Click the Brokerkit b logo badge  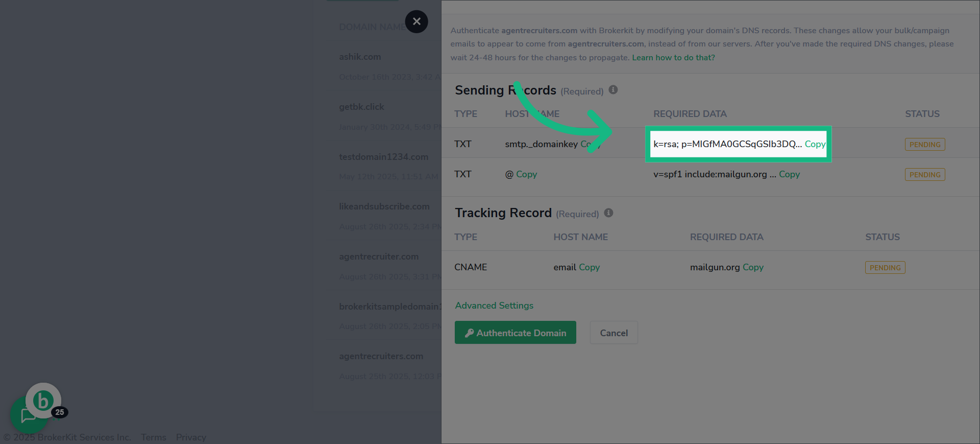43,401
